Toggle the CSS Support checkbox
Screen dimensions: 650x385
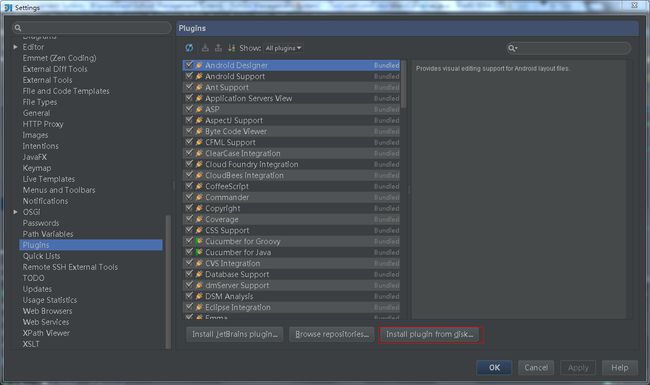point(189,230)
